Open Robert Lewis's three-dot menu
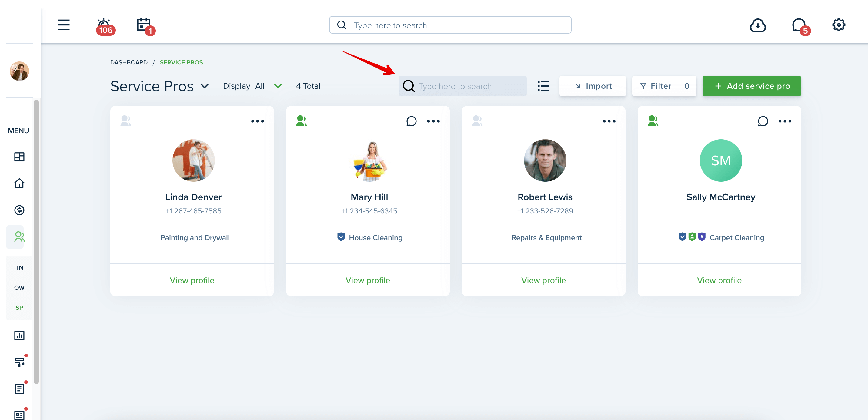 [609, 121]
